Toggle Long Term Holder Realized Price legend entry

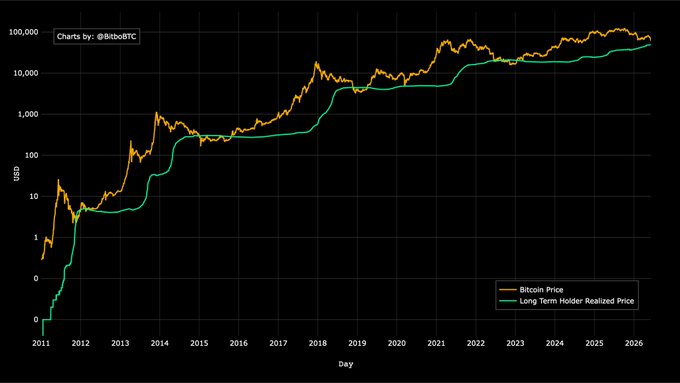[566, 301]
